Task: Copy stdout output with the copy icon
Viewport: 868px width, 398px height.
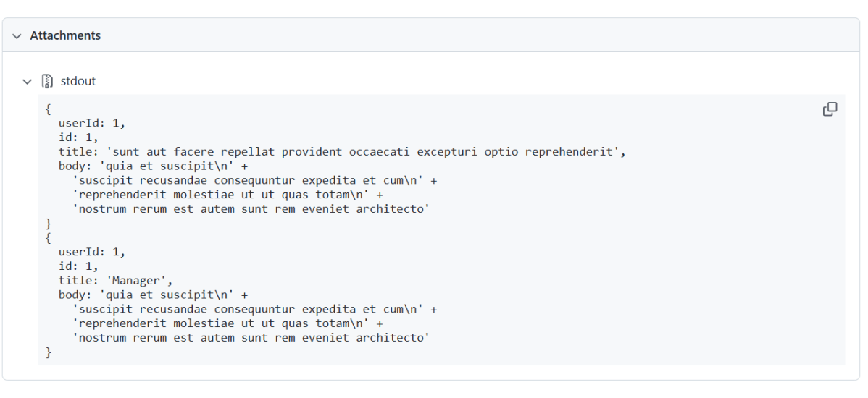Action: 830,109
